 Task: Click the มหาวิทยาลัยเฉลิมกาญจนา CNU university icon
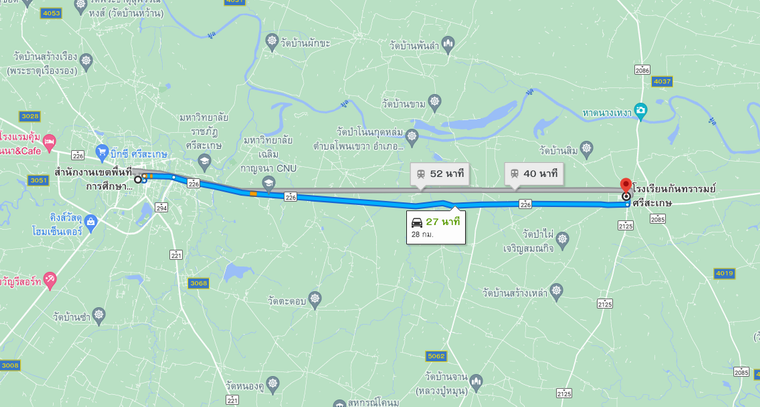tap(268, 184)
